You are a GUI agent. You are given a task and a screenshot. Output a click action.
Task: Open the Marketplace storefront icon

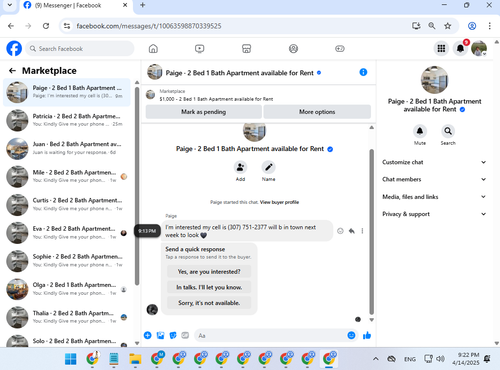click(x=246, y=49)
